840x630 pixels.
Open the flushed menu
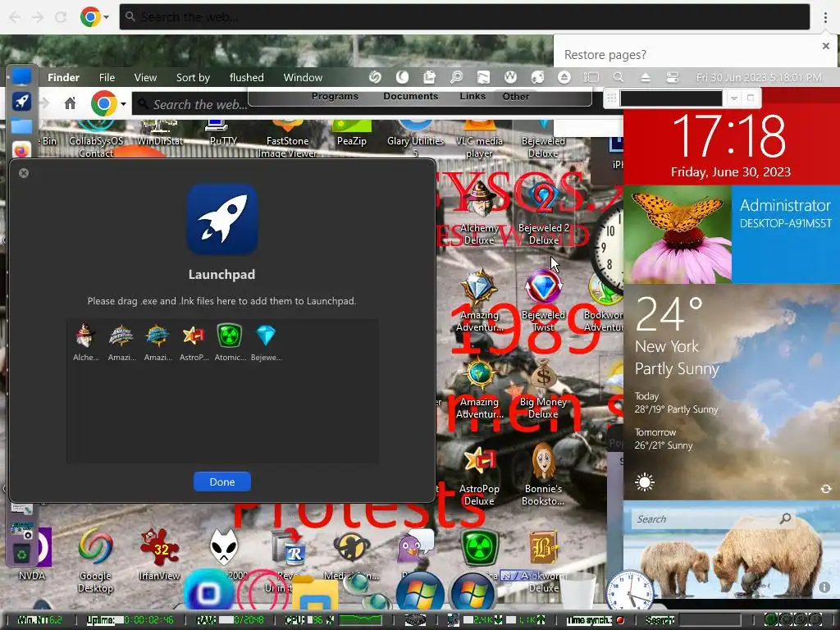[x=246, y=78]
